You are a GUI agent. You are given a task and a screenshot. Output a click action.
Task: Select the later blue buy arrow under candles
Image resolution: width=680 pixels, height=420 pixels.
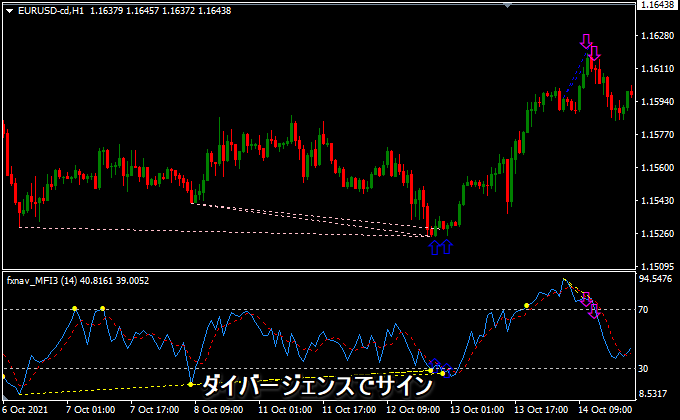tap(446, 246)
